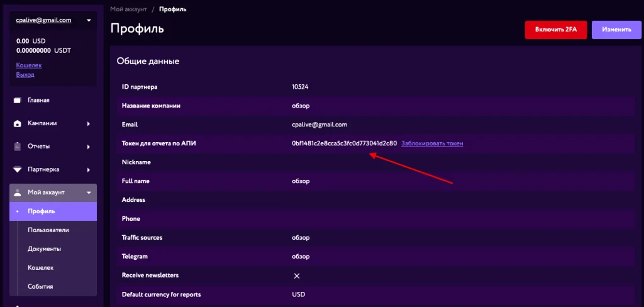The image size is (644, 307).
Task: Open События submenu item
Action: pos(40,286)
